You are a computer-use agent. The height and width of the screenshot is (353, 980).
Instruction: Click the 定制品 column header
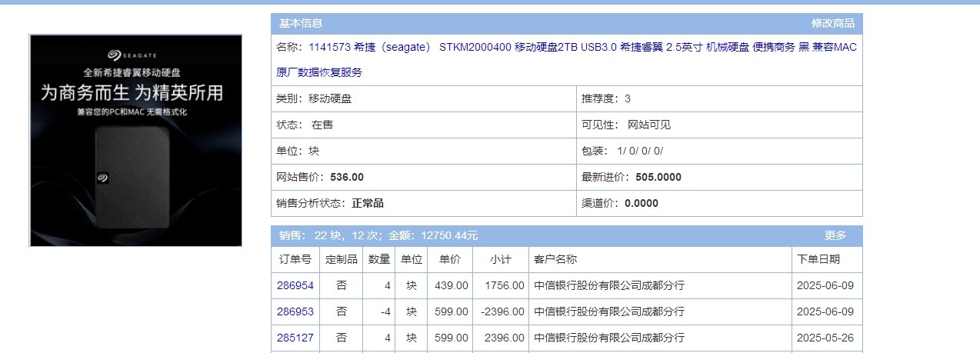[341, 259]
